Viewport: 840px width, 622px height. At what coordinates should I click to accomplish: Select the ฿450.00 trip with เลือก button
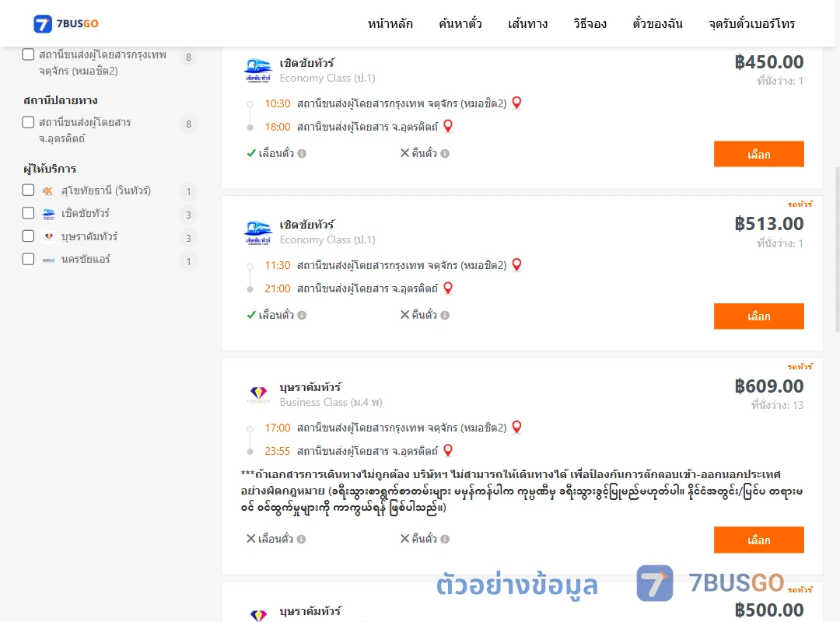[x=758, y=154]
